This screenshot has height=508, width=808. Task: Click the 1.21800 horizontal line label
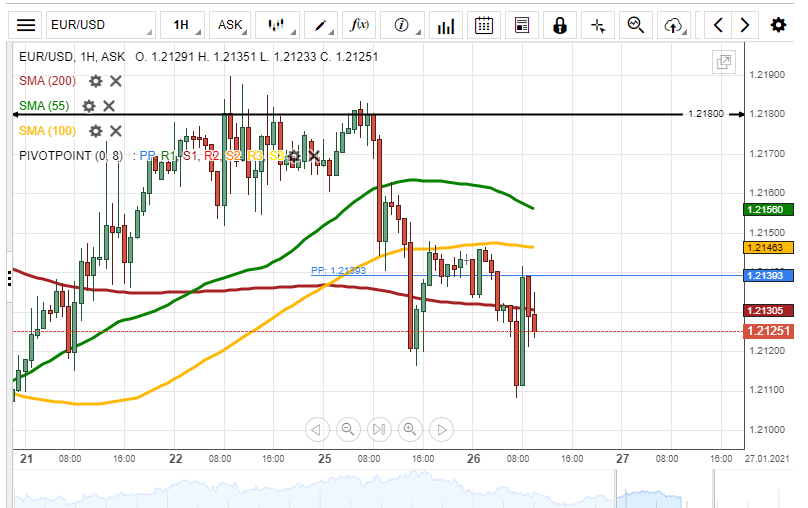pyautogui.click(x=705, y=114)
